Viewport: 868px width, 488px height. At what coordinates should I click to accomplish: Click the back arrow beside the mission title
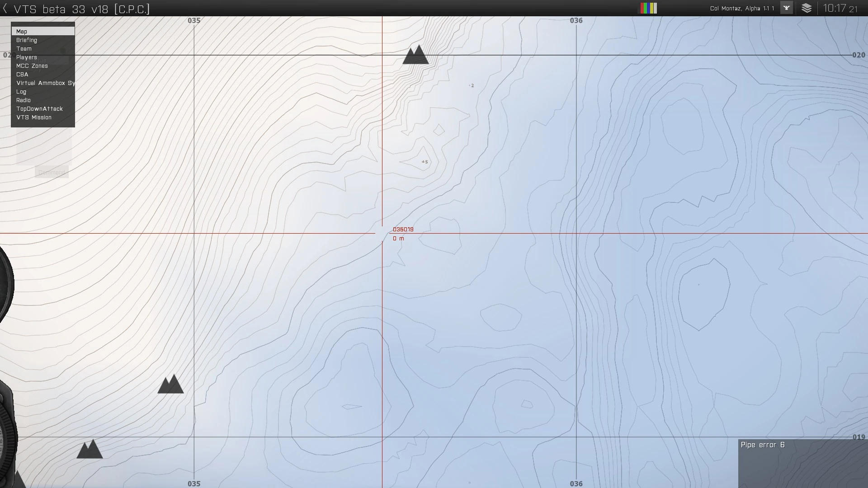[x=5, y=9]
